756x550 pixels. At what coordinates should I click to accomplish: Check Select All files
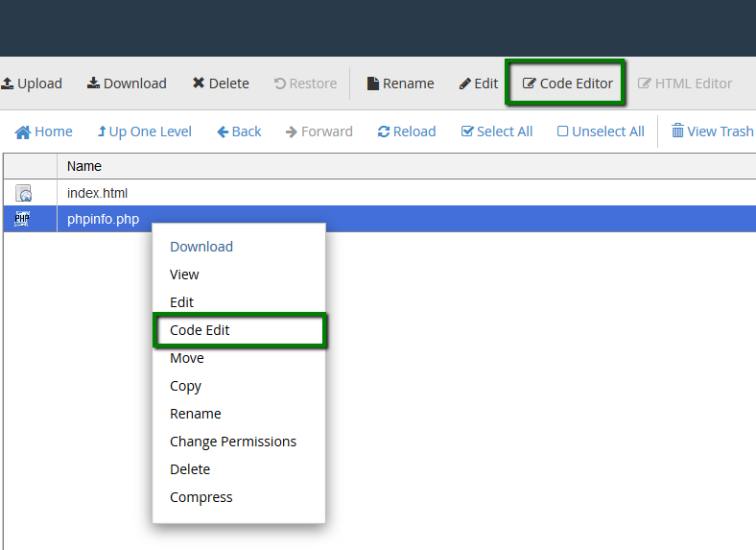(497, 132)
